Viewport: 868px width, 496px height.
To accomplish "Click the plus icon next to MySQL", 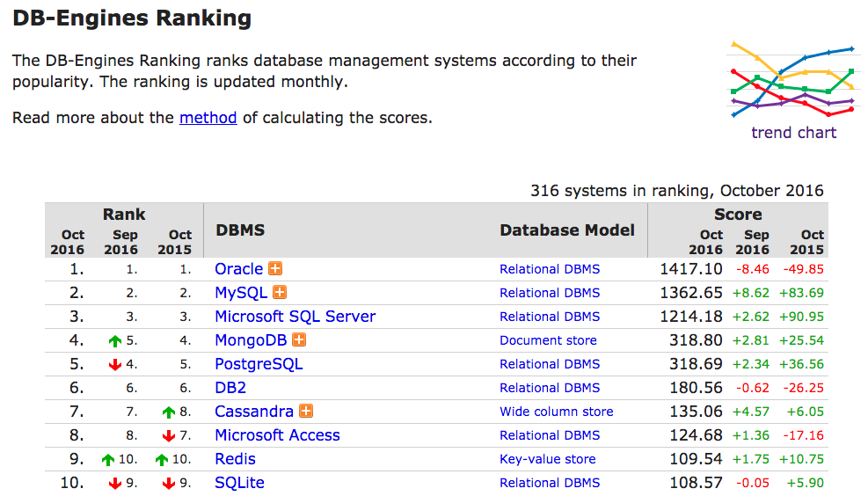I will [x=280, y=292].
